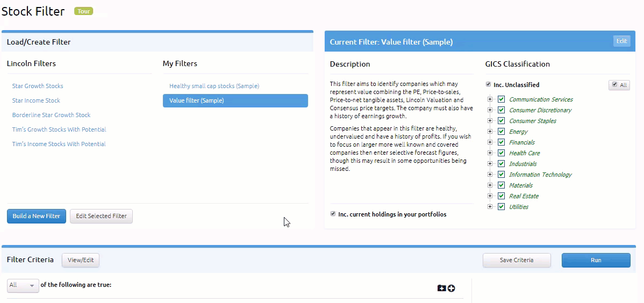644x303 pixels.
Task: Uncheck the All GICS checkbox
Action: coord(614,84)
